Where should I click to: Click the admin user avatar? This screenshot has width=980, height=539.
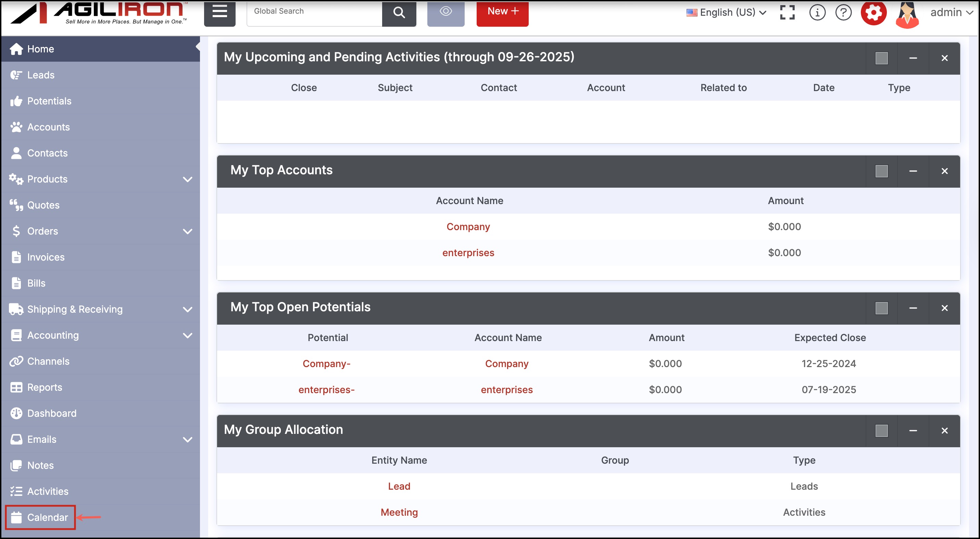(907, 15)
